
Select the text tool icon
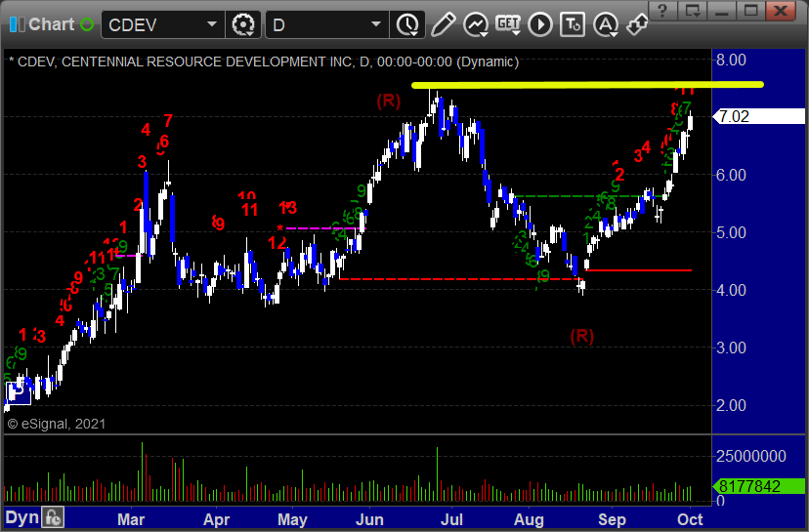[573, 24]
